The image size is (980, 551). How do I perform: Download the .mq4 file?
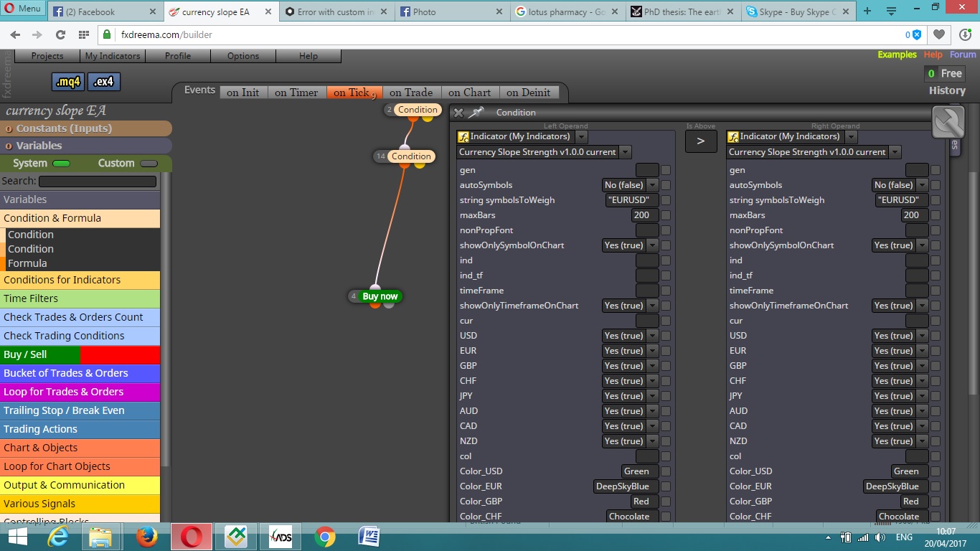[x=68, y=82]
